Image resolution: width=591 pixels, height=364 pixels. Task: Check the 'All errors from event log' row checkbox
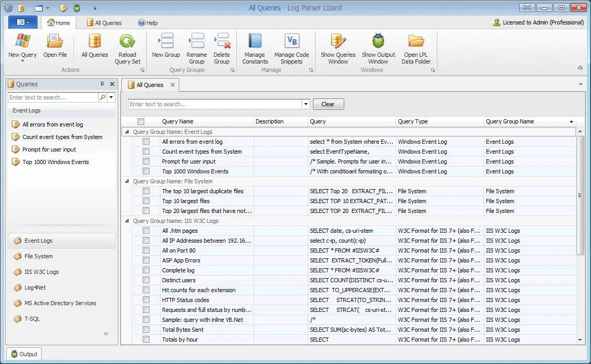coord(146,142)
